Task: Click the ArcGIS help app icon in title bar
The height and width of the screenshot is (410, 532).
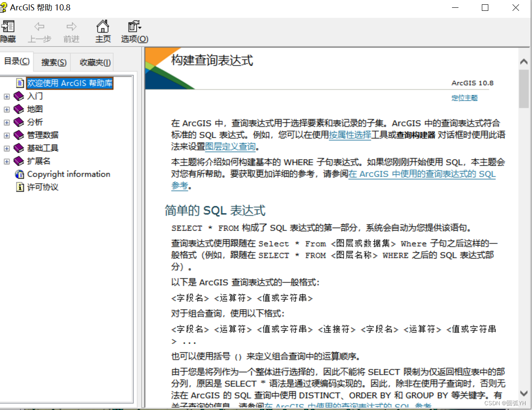Action: (x=3, y=7)
